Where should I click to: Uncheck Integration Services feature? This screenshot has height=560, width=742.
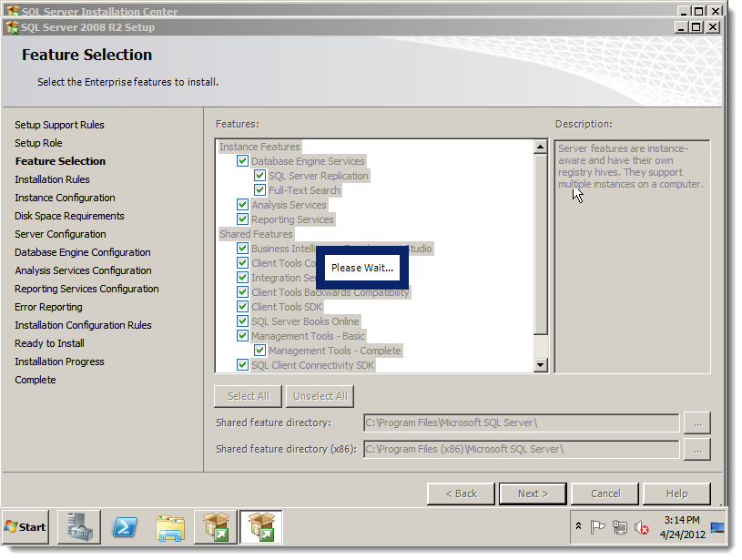(242, 278)
